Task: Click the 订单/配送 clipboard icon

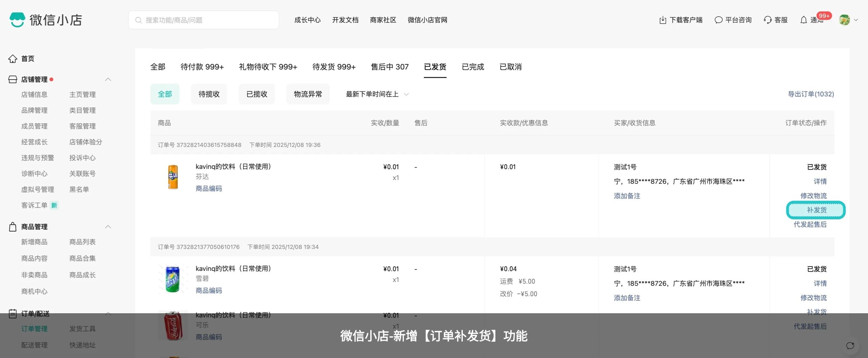Action: 13,314
